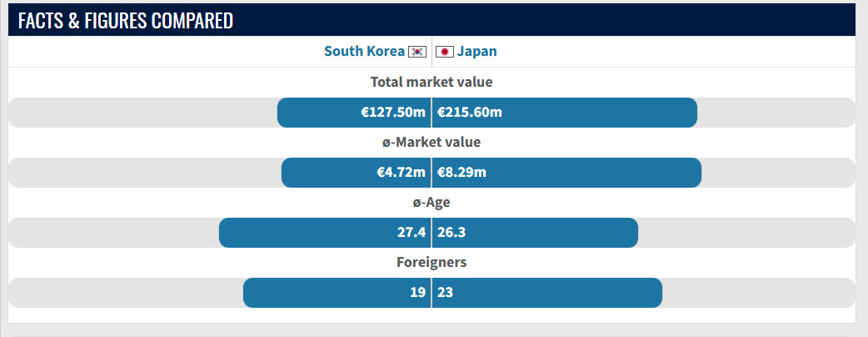Click Japan's €215.60m total value bar
Screen dimensions: 868x337
(x=565, y=113)
